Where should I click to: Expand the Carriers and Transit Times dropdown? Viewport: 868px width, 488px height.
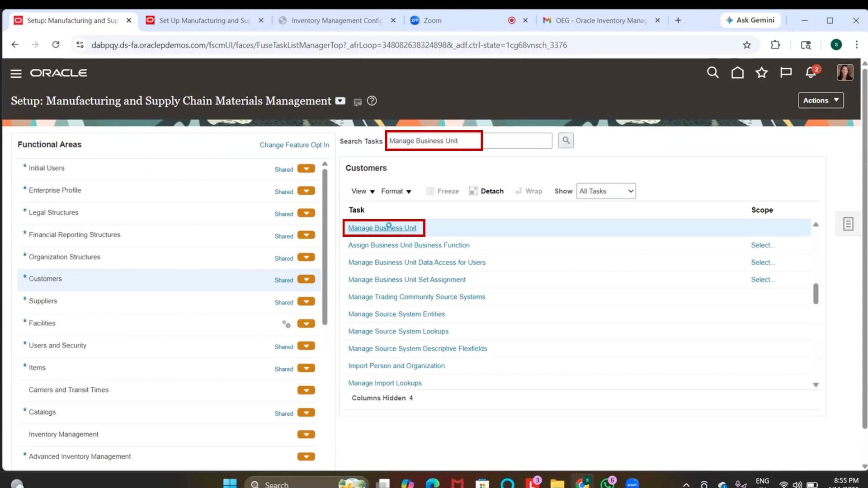click(306, 390)
